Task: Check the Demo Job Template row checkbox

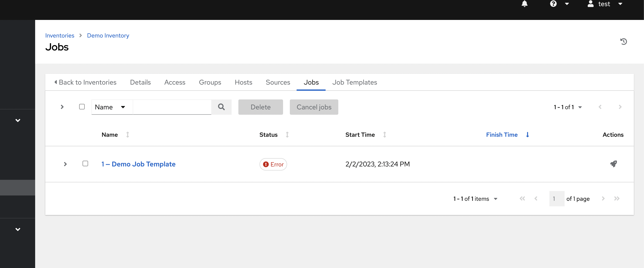Action: [85, 164]
